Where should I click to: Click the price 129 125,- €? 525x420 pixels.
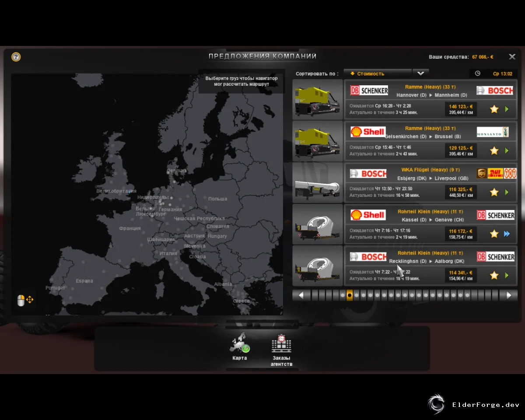[x=461, y=148]
